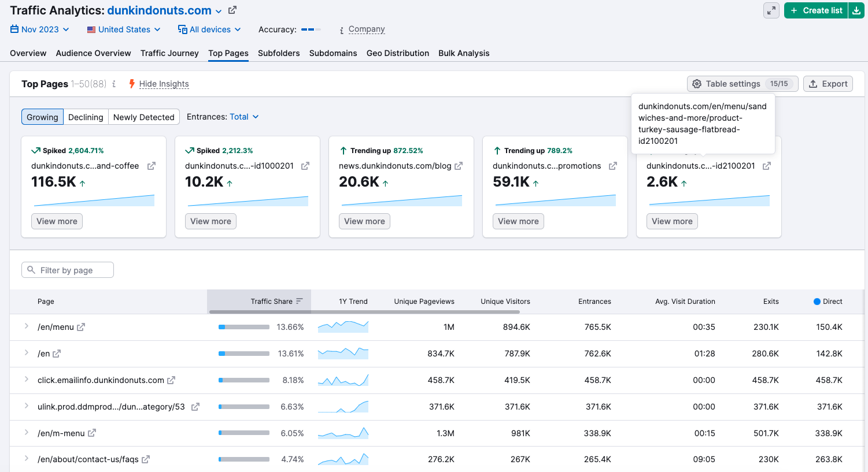Screen dimensions: 868x472
Task: Open the domain dropdown next to dunkindonuts.com
Action: pos(219,12)
